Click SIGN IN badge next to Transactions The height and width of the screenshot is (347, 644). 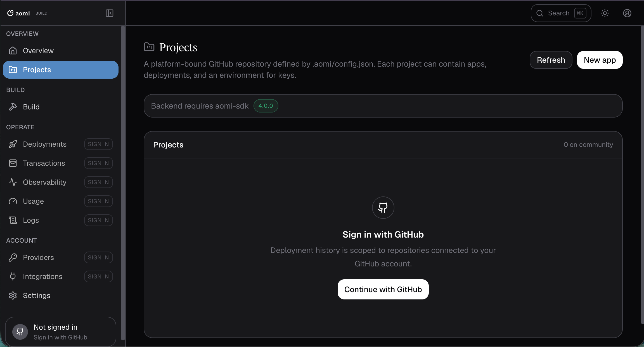click(x=98, y=163)
